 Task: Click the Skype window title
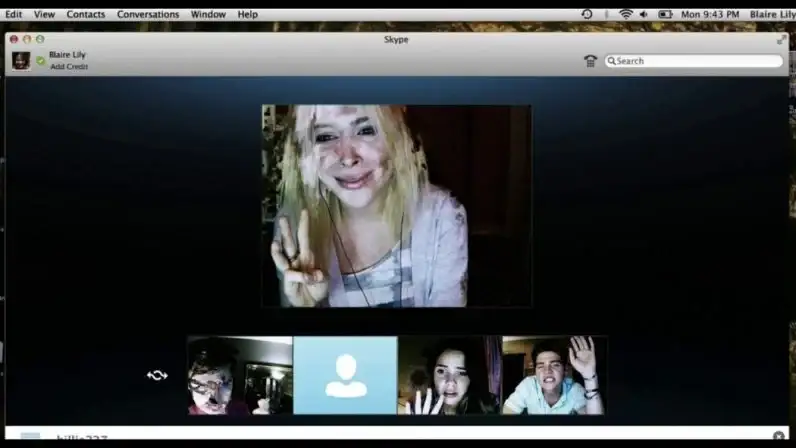396,40
